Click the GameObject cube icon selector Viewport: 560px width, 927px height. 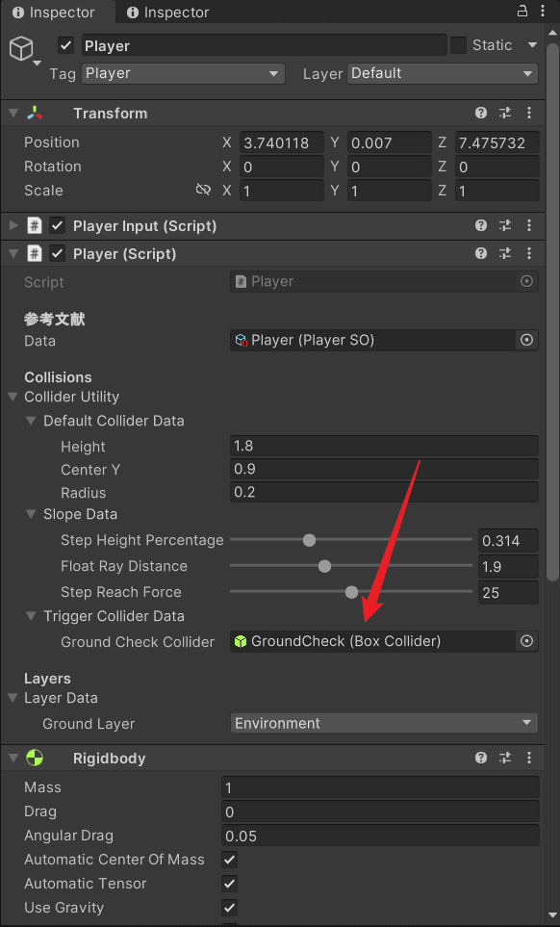25,50
